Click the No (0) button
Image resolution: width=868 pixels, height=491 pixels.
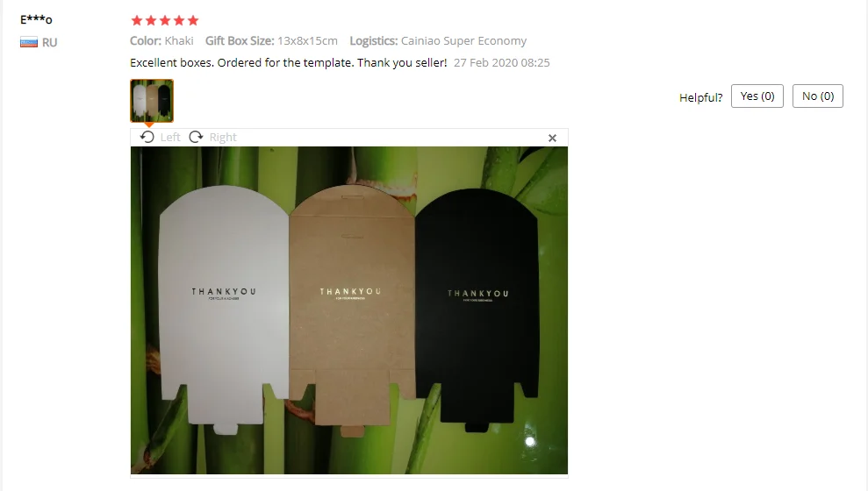click(x=818, y=96)
